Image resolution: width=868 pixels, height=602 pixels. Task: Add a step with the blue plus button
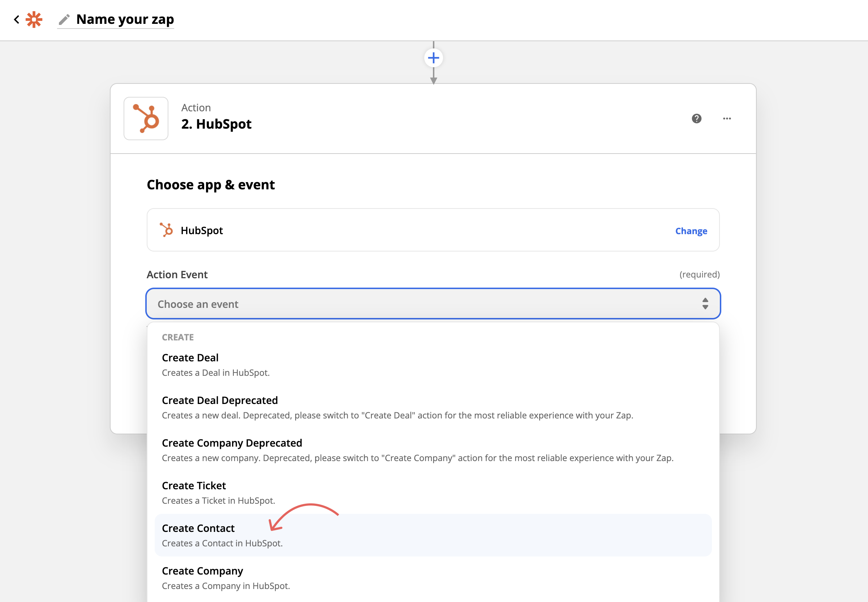(433, 58)
